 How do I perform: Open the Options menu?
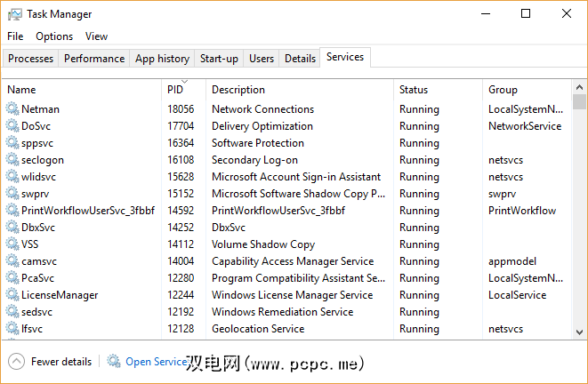54,36
